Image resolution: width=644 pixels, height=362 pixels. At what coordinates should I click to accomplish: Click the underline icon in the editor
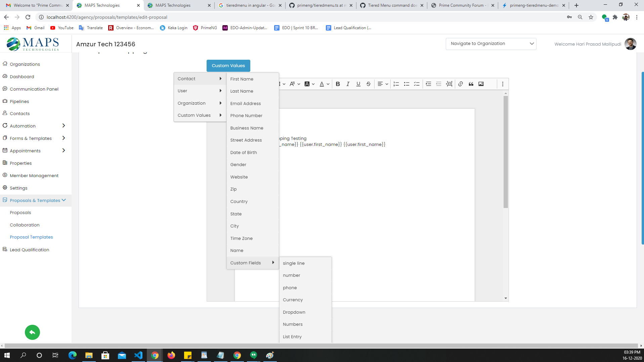(358, 84)
